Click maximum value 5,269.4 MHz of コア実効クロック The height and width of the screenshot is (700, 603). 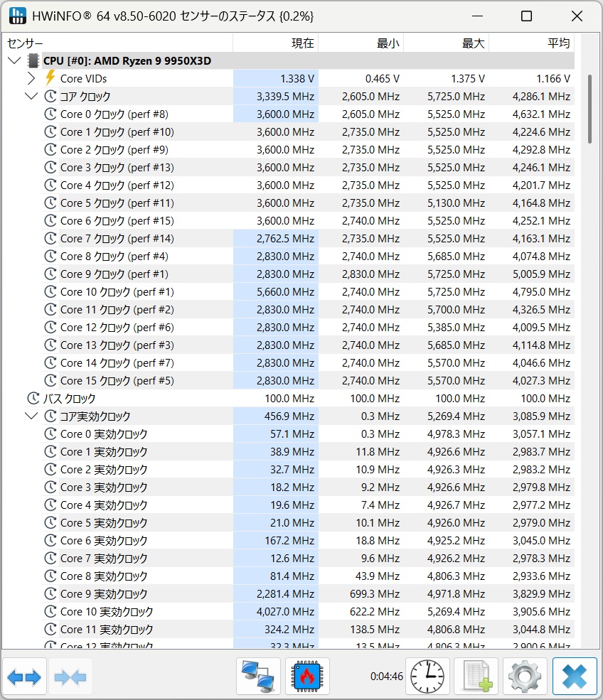click(x=456, y=416)
